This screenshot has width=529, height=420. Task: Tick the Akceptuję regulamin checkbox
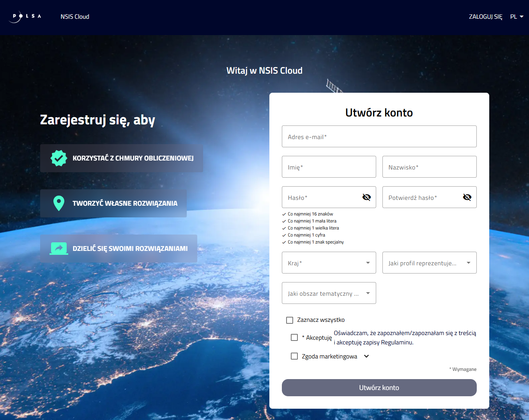pyautogui.click(x=294, y=337)
